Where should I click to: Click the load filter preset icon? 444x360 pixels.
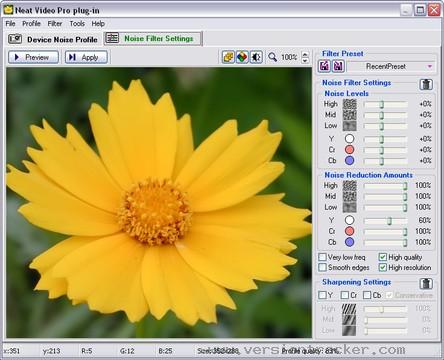click(324, 66)
